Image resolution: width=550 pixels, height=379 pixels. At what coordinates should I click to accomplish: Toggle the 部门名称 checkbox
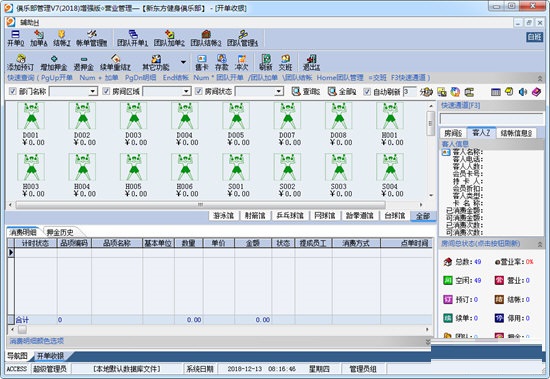13,92
